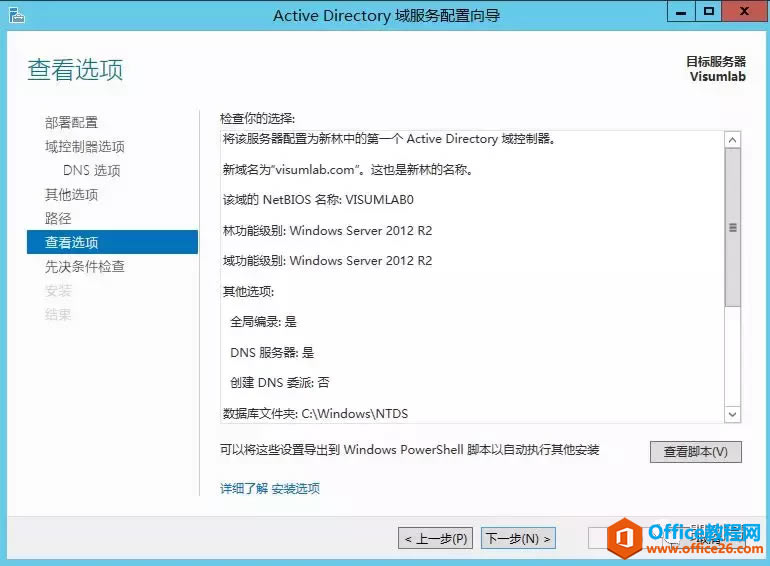Click the 全局编录: 是 line
Screen dimensions: 770x566
[263, 322]
